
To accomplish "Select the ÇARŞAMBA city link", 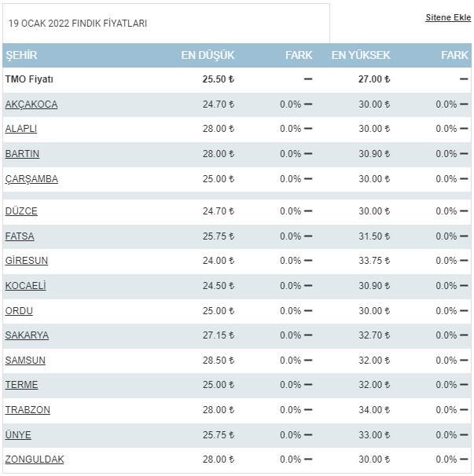I will click(31, 179).
